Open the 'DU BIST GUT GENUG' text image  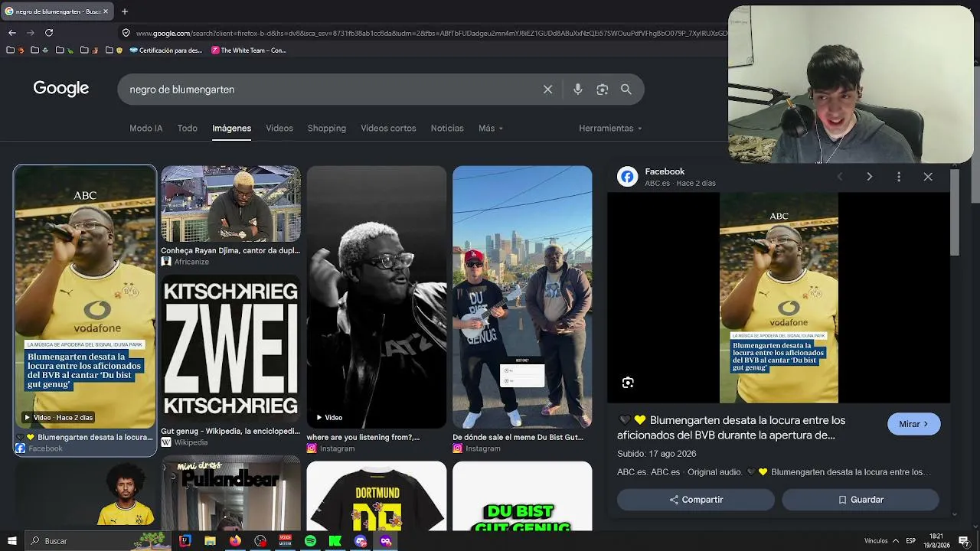pos(522,496)
